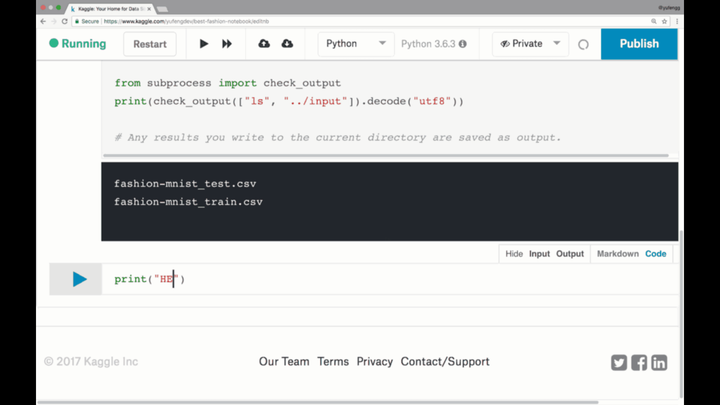Open the Private visibility dropdown
The image size is (720, 405).
coord(530,44)
